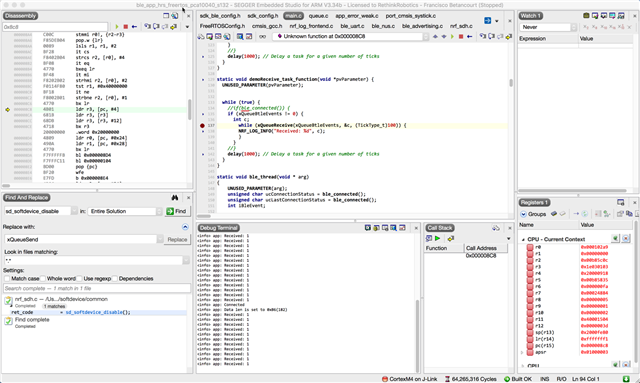
Task: Click r0 register value
Action: (x=594, y=247)
